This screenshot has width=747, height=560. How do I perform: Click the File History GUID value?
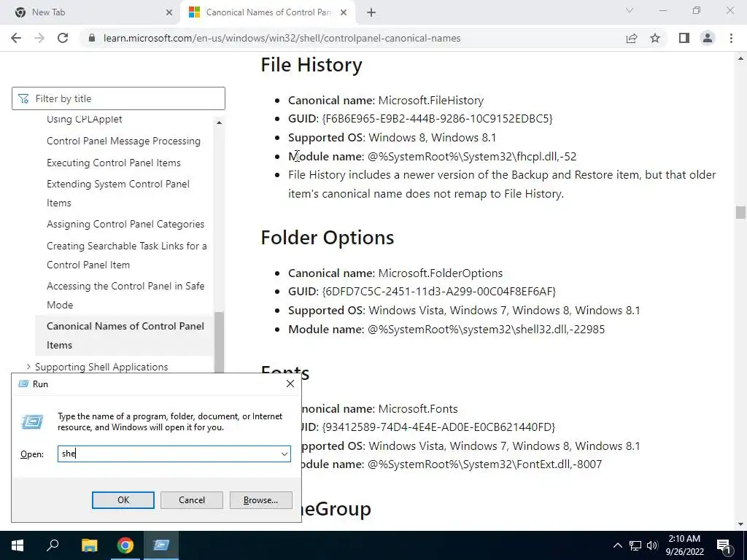[x=438, y=119]
